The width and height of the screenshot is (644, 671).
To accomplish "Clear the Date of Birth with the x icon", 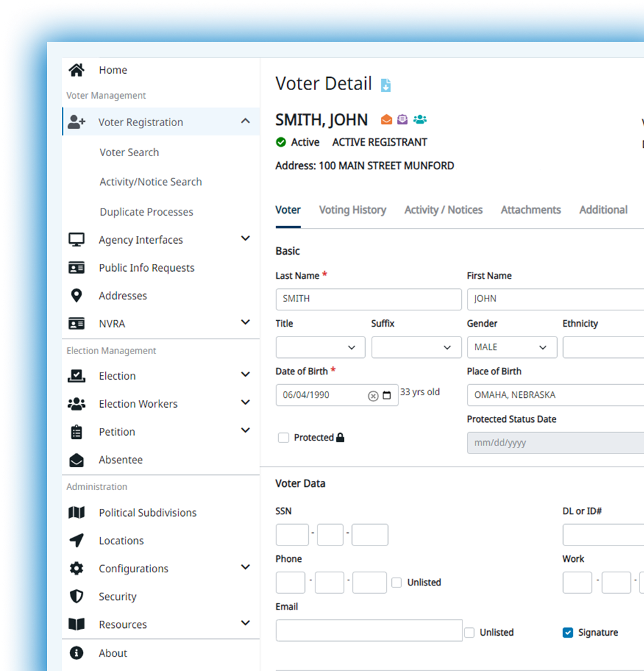I will (373, 396).
